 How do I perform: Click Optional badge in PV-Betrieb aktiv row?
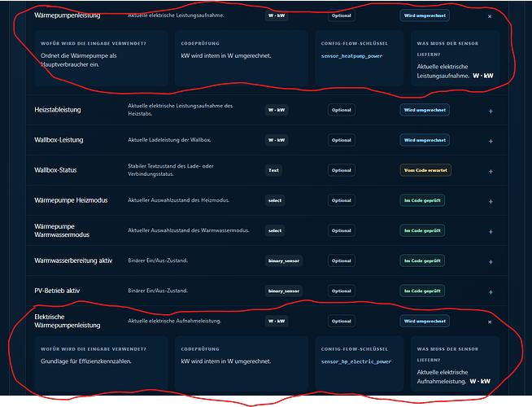coord(342,291)
